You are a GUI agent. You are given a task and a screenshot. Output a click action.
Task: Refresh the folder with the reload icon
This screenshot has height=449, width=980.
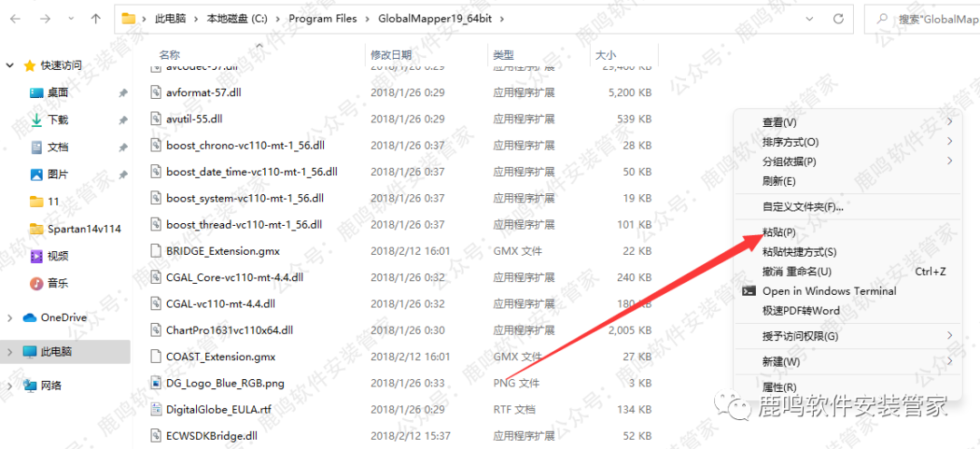pyautogui.click(x=839, y=19)
